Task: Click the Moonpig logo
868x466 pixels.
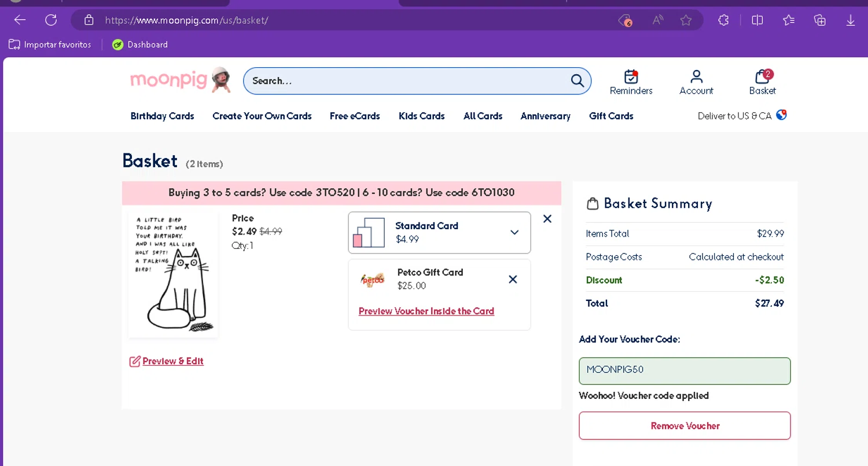Action: click(x=181, y=80)
